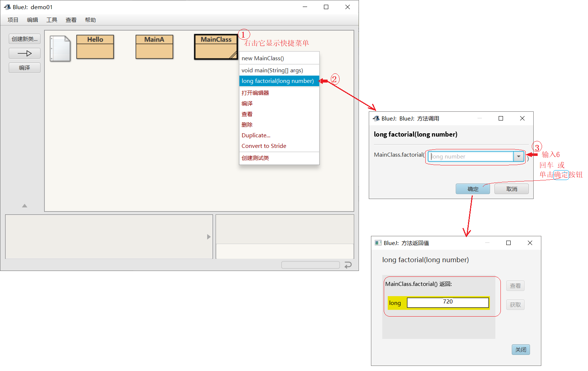Viewport: 588px width, 371px height.
Task: Expand the terminal pane using the right triangle
Action: click(209, 237)
